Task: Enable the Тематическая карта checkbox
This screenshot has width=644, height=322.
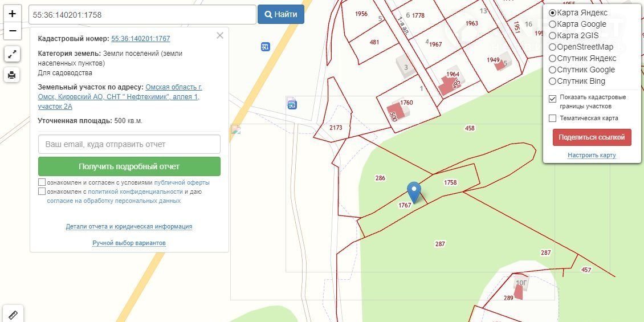Action: click(552, 119)
